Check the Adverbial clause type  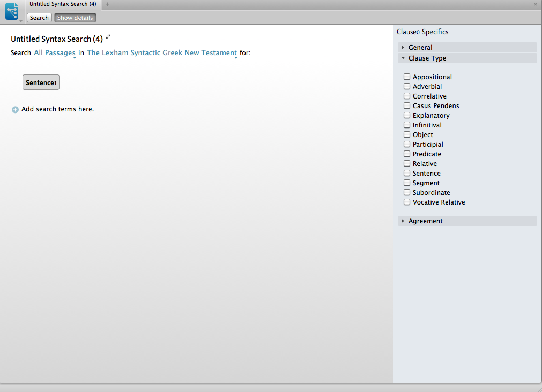coord(407,86)
